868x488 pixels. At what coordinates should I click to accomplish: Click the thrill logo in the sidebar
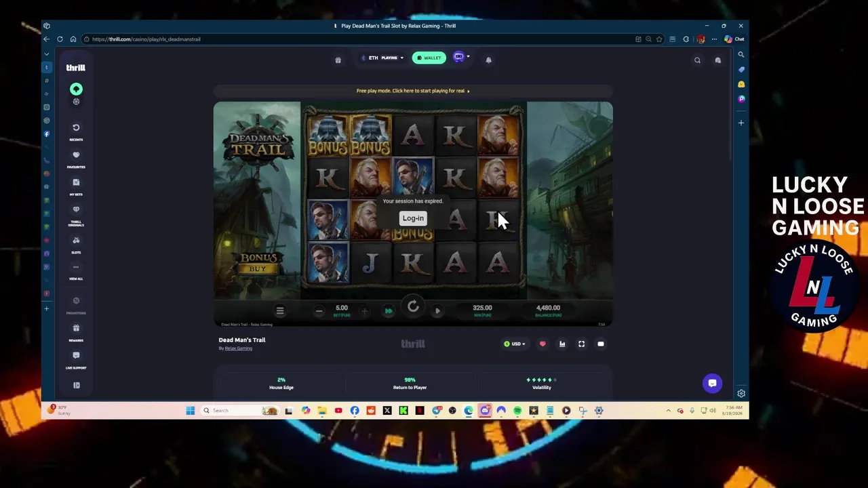(x=75, y=68)
